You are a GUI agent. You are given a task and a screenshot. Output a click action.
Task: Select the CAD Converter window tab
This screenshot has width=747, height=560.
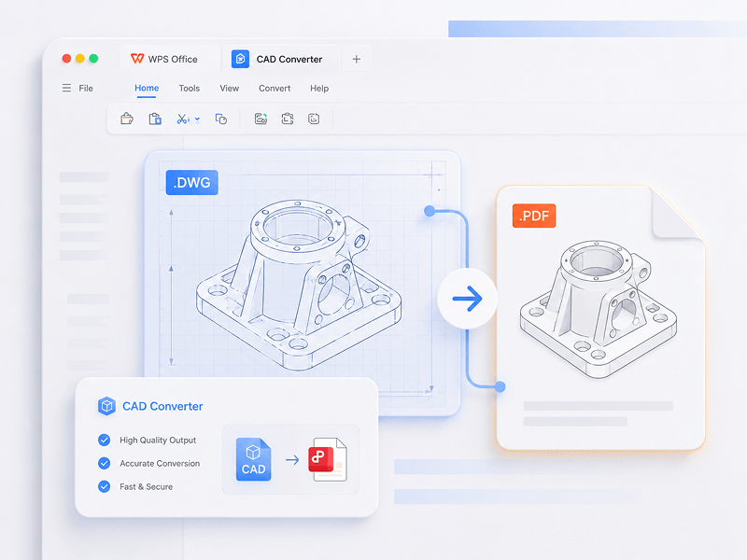click(281, 59)
